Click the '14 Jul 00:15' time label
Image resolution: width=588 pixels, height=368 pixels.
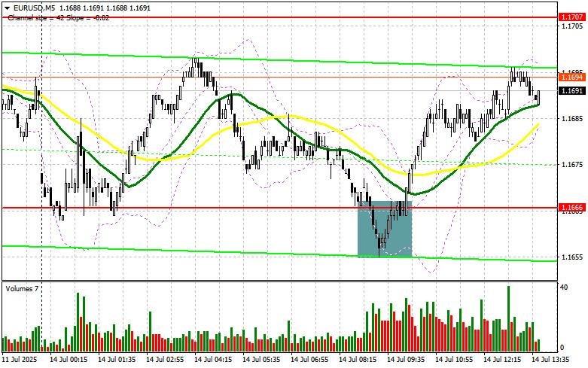point(69,360)
